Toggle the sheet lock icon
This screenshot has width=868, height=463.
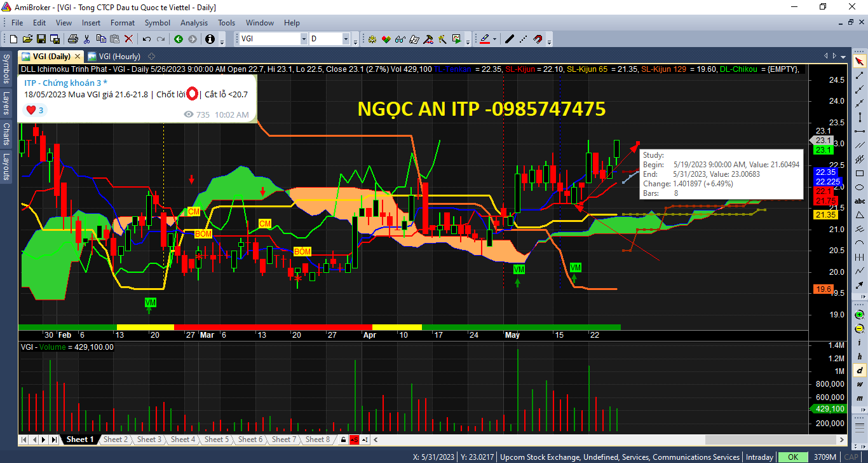coord(343,439)
